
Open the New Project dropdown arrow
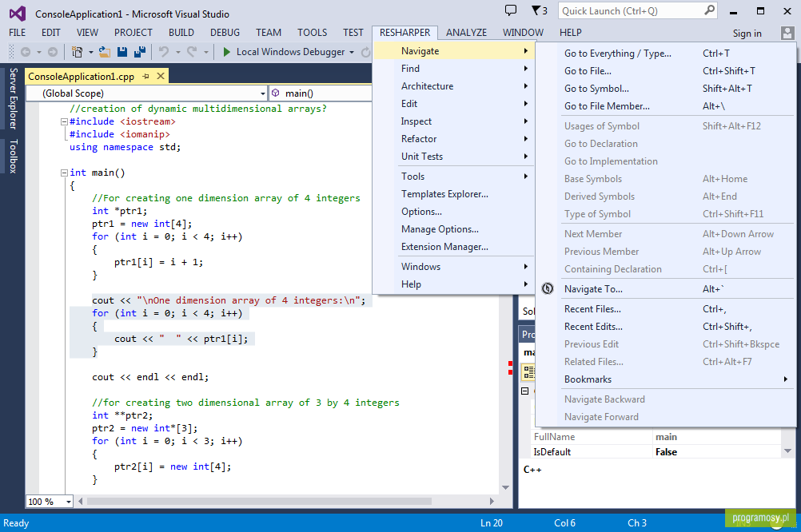[x=91, y=52]
